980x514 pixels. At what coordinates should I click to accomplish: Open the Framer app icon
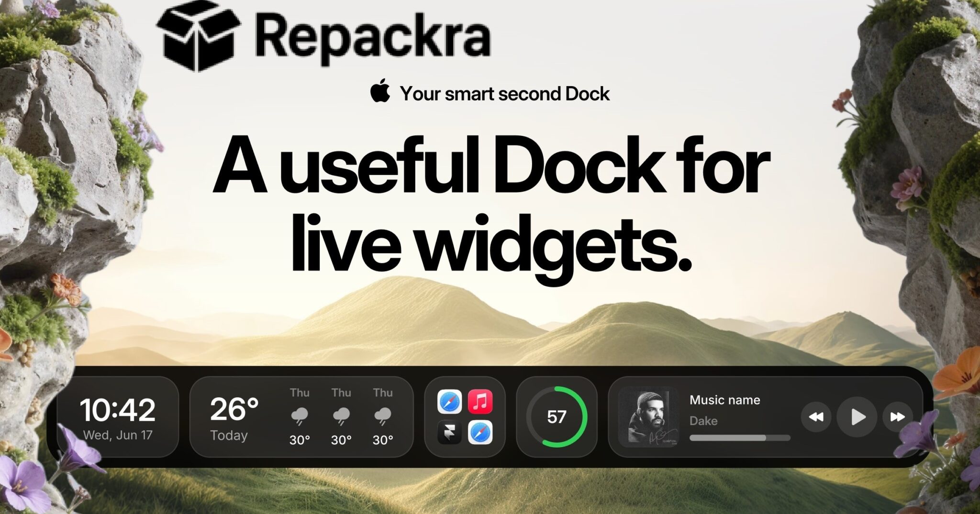click(449, 432)
